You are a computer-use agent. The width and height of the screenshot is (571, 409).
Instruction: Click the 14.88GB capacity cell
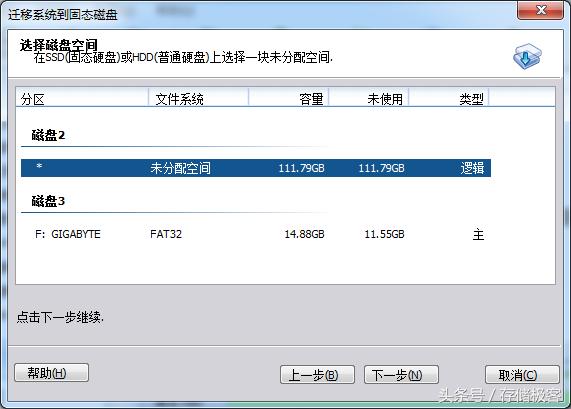[x=304, y=234]
